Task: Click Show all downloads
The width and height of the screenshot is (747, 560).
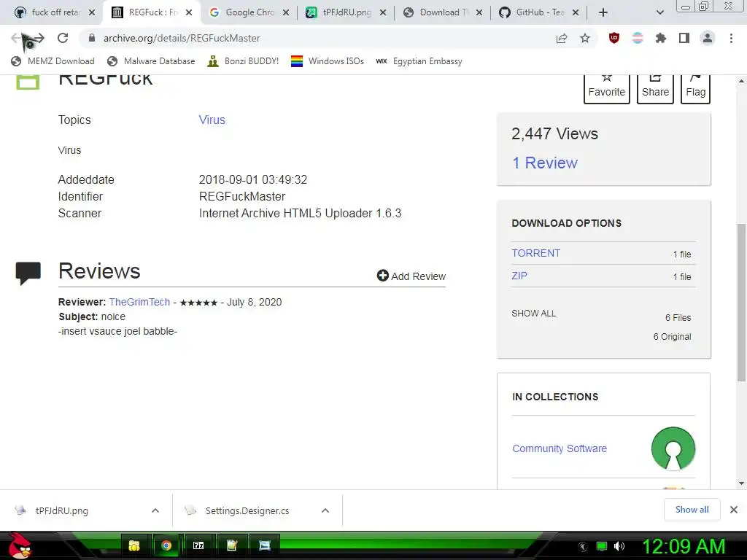Action: tap(692, 510)
